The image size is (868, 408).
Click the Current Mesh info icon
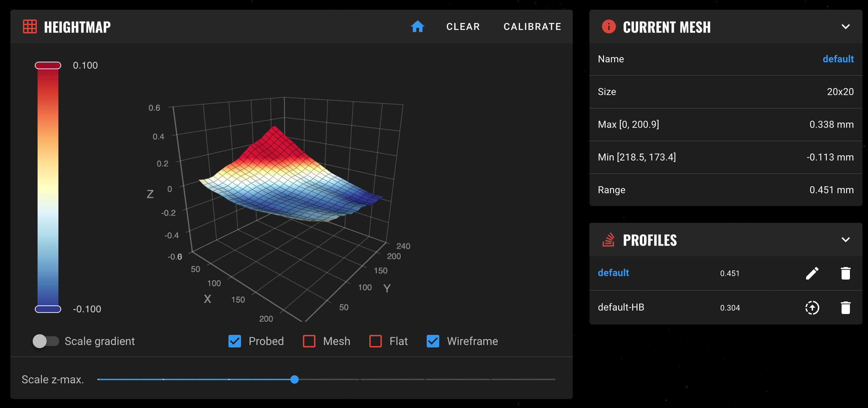point(609,26)
